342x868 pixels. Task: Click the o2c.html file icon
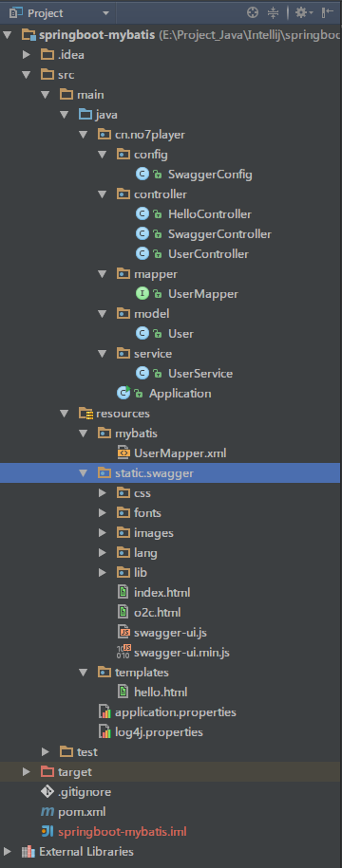point(123,612)
